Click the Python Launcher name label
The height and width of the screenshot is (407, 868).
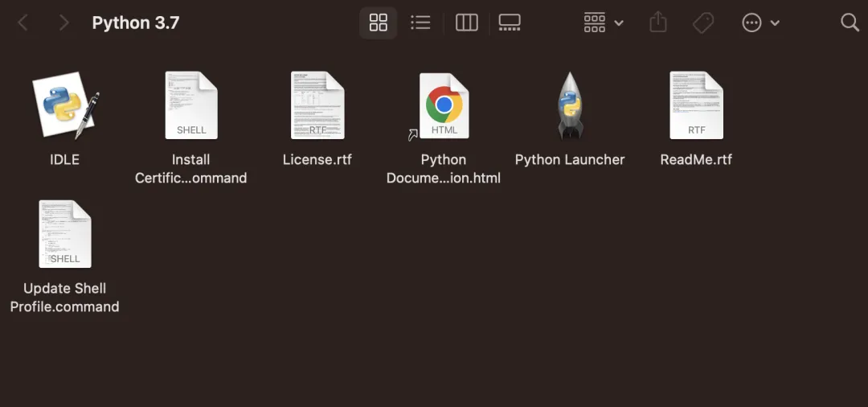pos(570,159)
